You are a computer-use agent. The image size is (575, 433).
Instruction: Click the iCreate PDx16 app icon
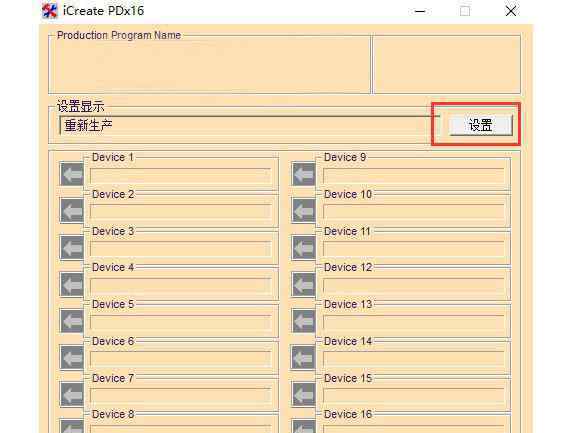pyautogui.click(x=50, y=11)
